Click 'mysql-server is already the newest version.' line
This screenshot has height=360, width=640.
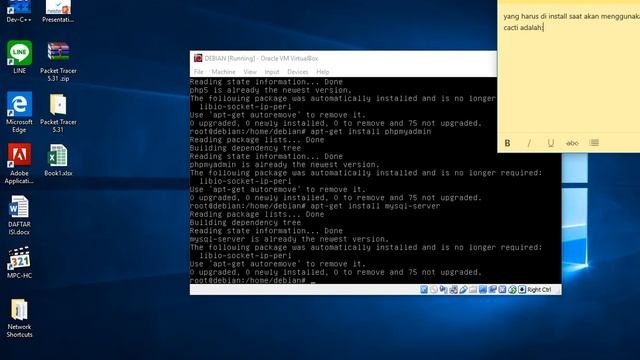[289, 239]
